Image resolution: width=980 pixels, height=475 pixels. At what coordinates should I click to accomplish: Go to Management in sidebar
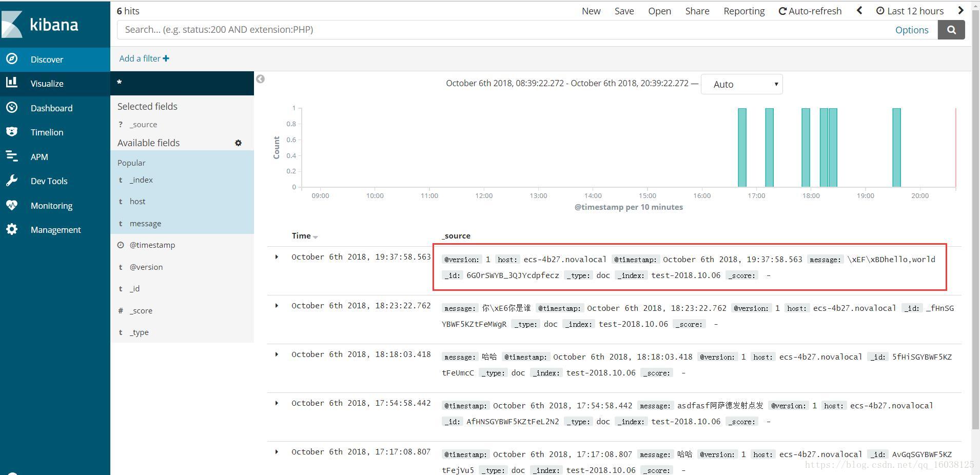[x=55, y=230]
